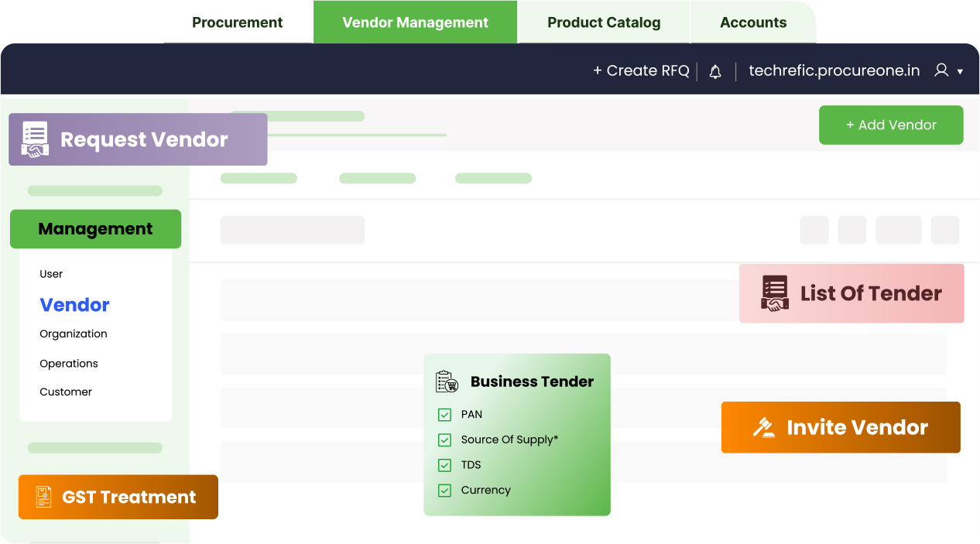Toggle the TDS checkbox
The image size is (980, 544).
pyautogui.click(x=444, y=465)
